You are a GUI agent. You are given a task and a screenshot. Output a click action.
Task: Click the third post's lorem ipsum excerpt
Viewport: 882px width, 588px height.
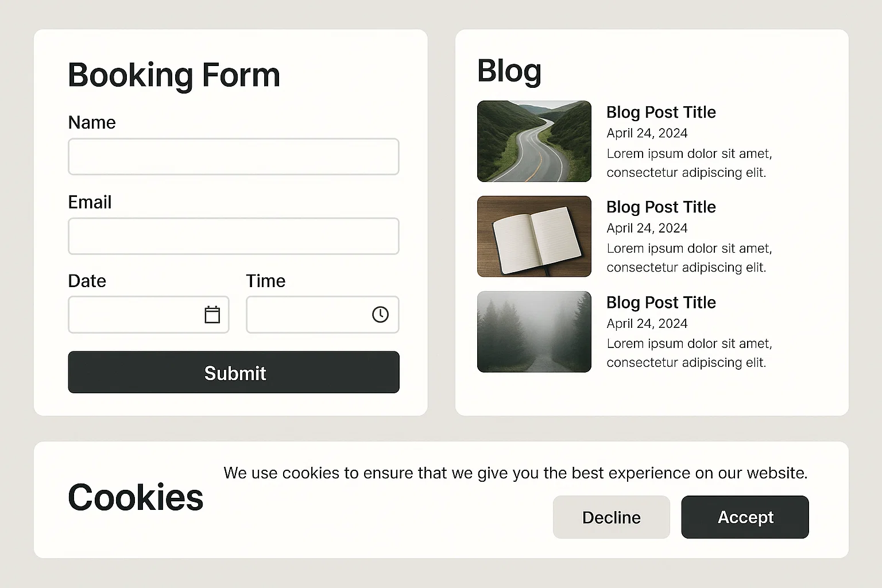(x=689, y=353)
